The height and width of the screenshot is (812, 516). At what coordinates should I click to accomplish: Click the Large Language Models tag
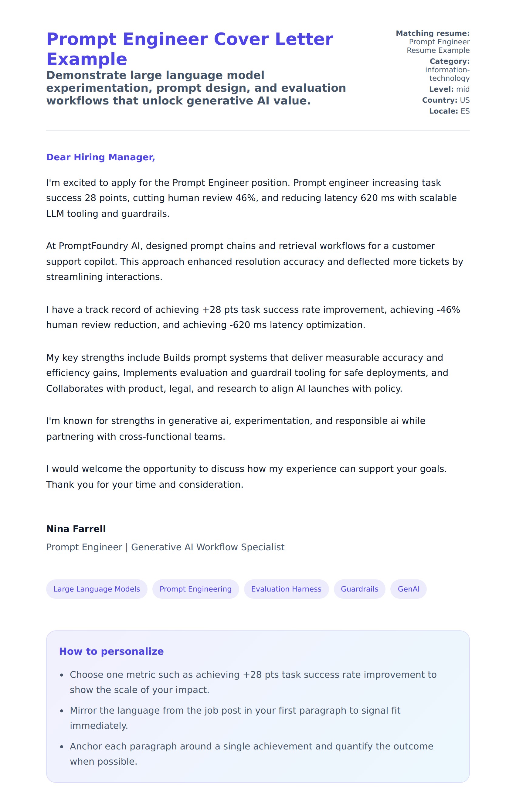click(x=97, y=589)
